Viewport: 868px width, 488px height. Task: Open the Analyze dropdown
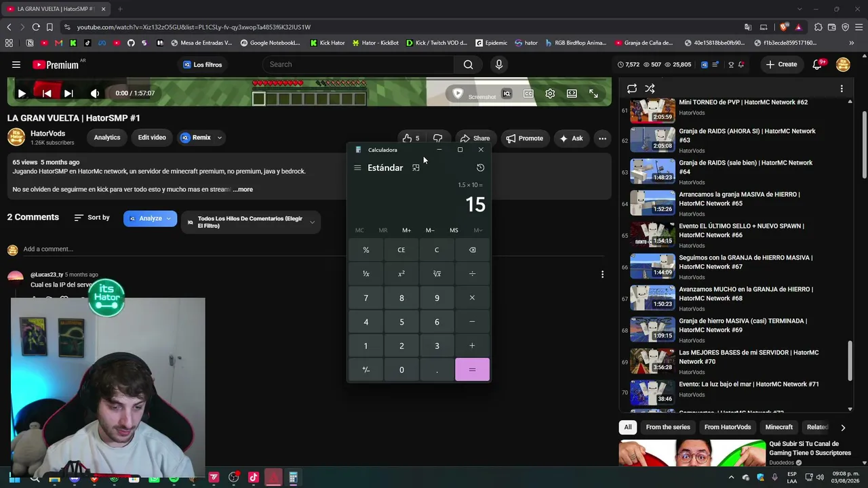point(150,218)
